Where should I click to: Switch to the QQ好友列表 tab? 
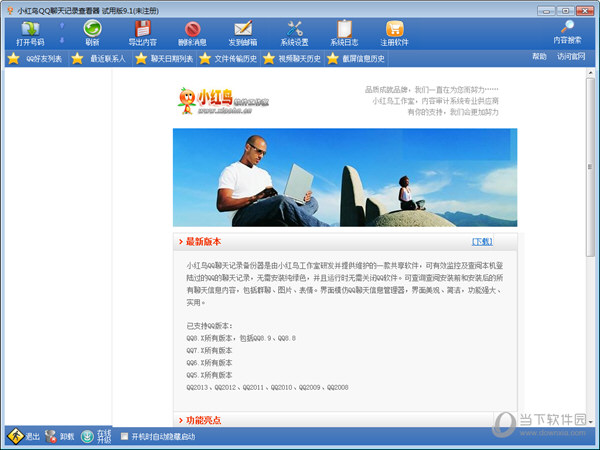(37, 58)
